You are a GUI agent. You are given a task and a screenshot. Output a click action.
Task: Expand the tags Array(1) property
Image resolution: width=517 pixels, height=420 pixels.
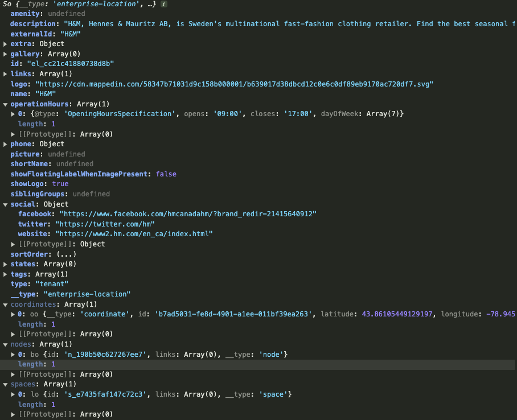coord(6,274)
